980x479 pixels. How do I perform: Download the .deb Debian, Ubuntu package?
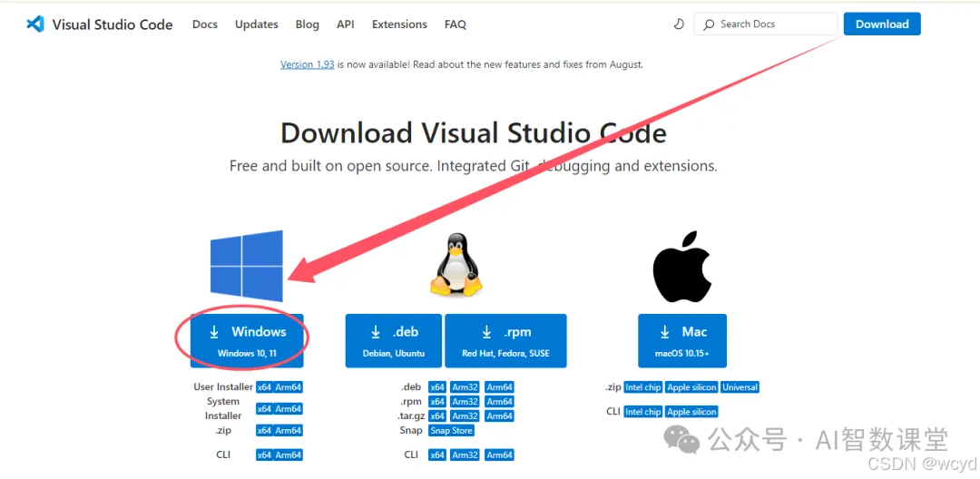393,341
